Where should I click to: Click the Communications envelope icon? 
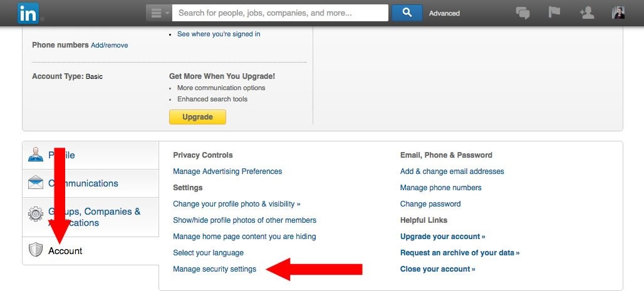coord(36,182)
